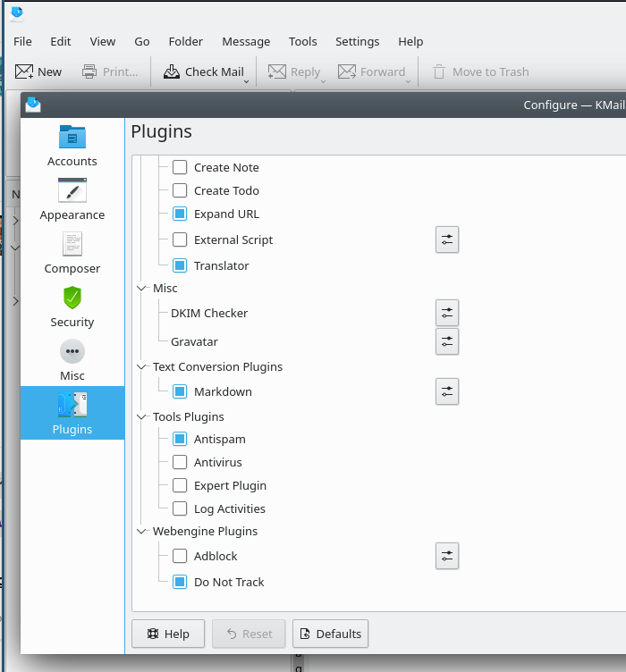626x672 pixels.
Task: Click the Reset button
Action: 249,634
